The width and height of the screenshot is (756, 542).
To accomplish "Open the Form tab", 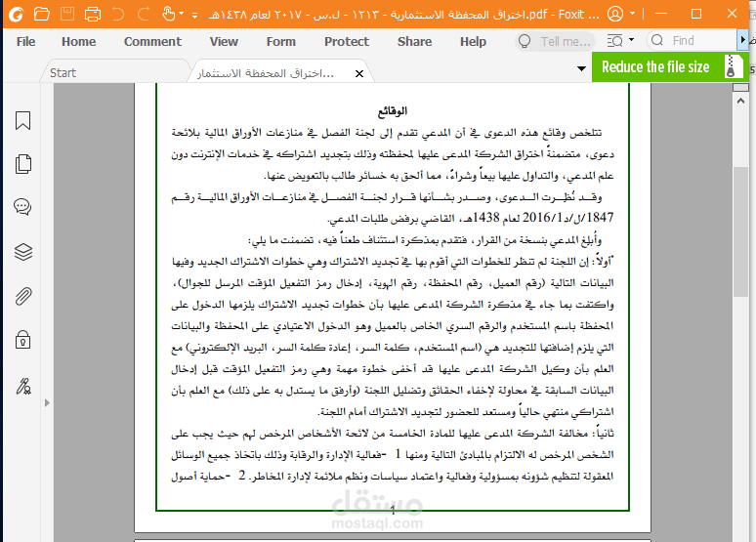I will pyautogui.click(x=280, y=41).
